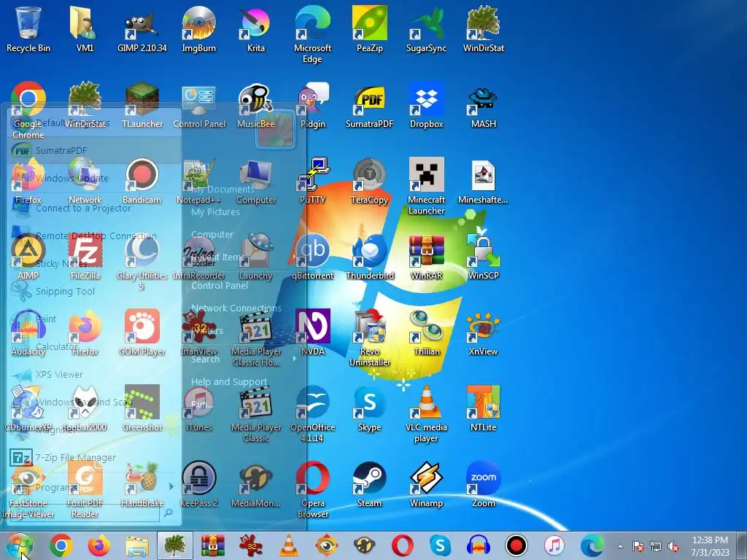Open FileZilla desktop shortcut
This screenshot has height=560, width=747.
85,256
